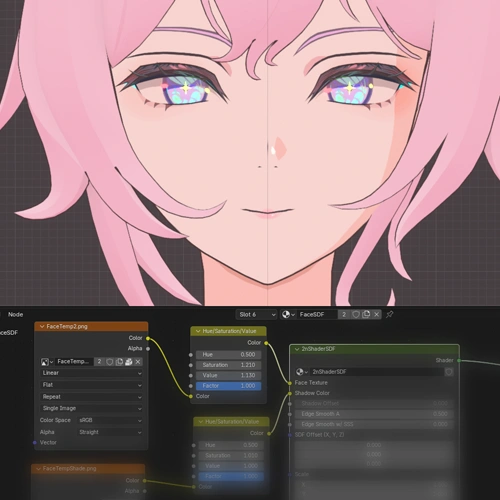The image size is (500, 500).
Task: Collapse the upper Hue/Saturation/Value node
Action: pos(198,331)
